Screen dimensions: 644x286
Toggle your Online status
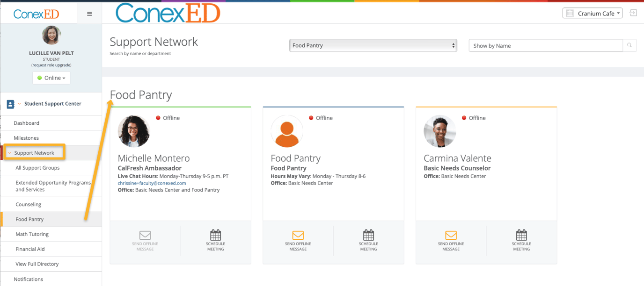[x=51, y=78]
